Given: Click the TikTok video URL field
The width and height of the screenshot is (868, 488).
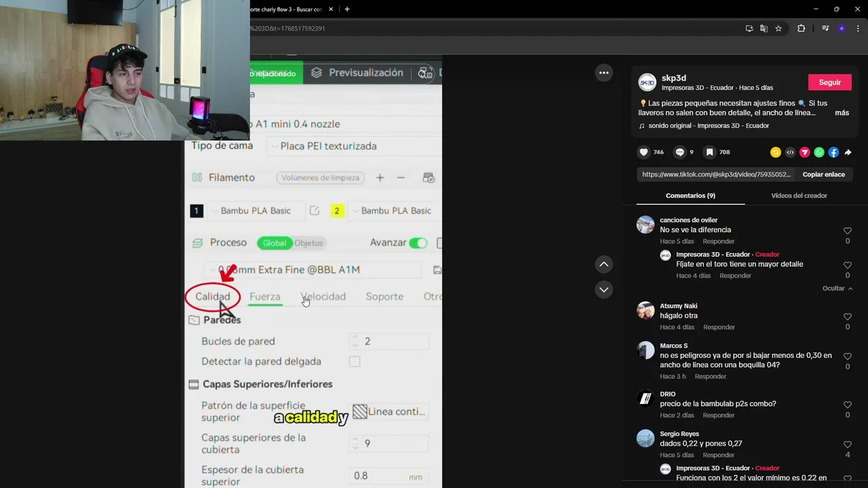Looking at the screenshot, I should coord(716,175).
